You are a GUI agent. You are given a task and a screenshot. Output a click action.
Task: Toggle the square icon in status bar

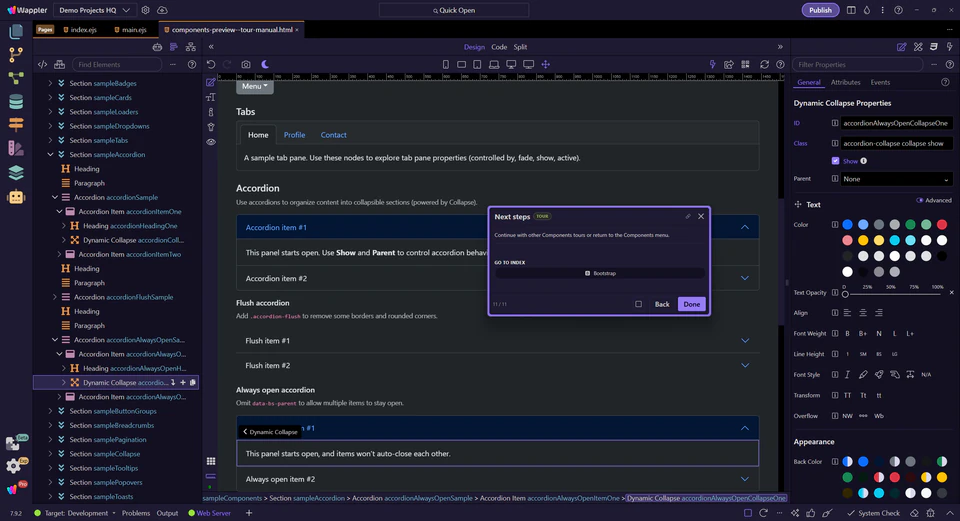pos(748,513)
